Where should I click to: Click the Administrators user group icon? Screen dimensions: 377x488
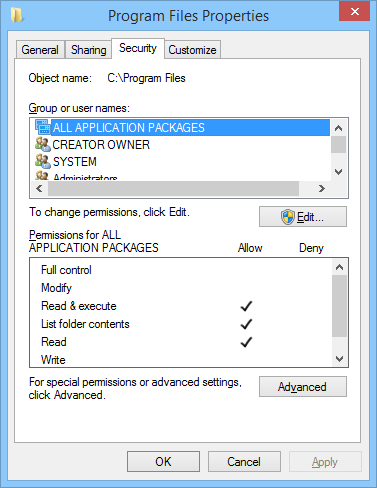[43, 175]
